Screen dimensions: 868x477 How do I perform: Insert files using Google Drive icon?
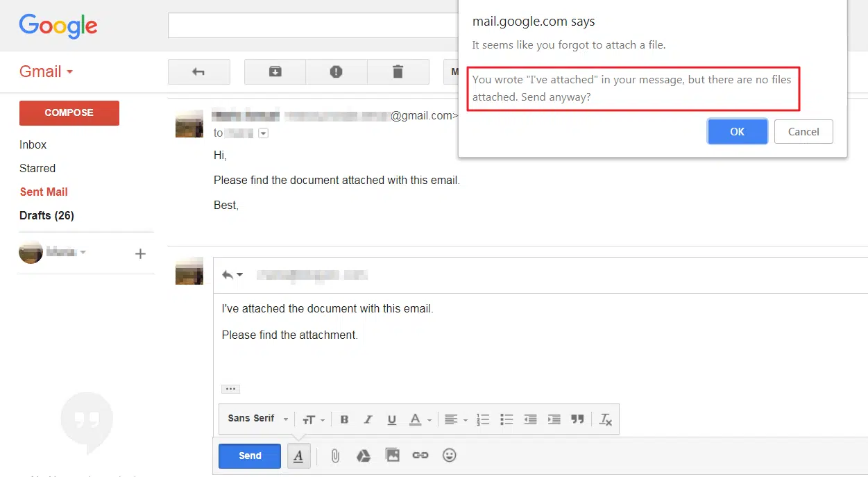click(x=364, y=456)
